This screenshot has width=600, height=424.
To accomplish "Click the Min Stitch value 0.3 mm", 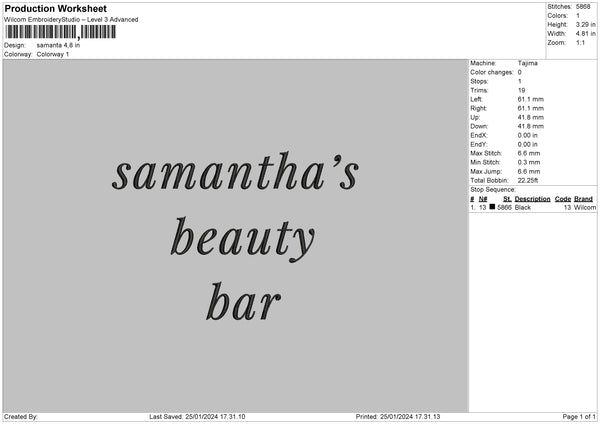I will pyautogui.click(x=529, y=162).
